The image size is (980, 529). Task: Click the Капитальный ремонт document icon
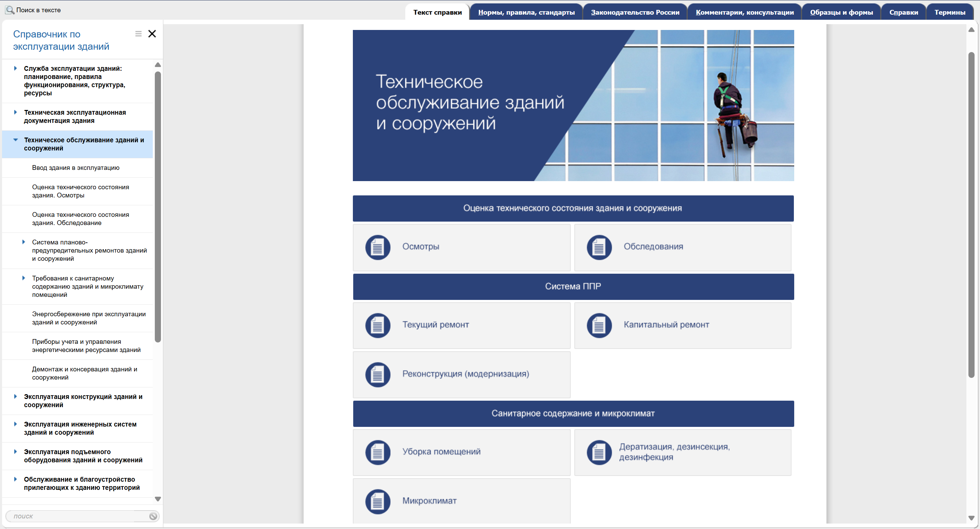[x=599, y=325]
